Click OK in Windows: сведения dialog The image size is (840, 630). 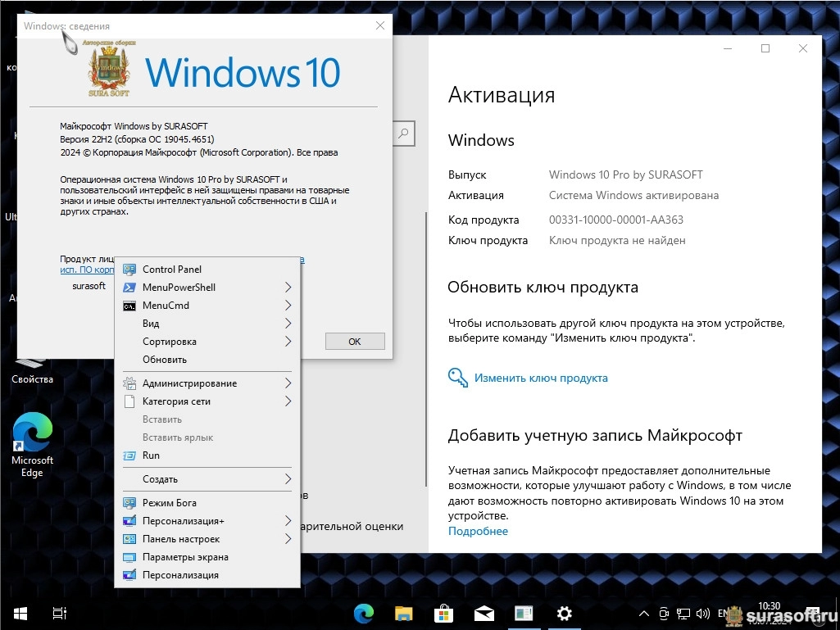[x=355, y=342]
